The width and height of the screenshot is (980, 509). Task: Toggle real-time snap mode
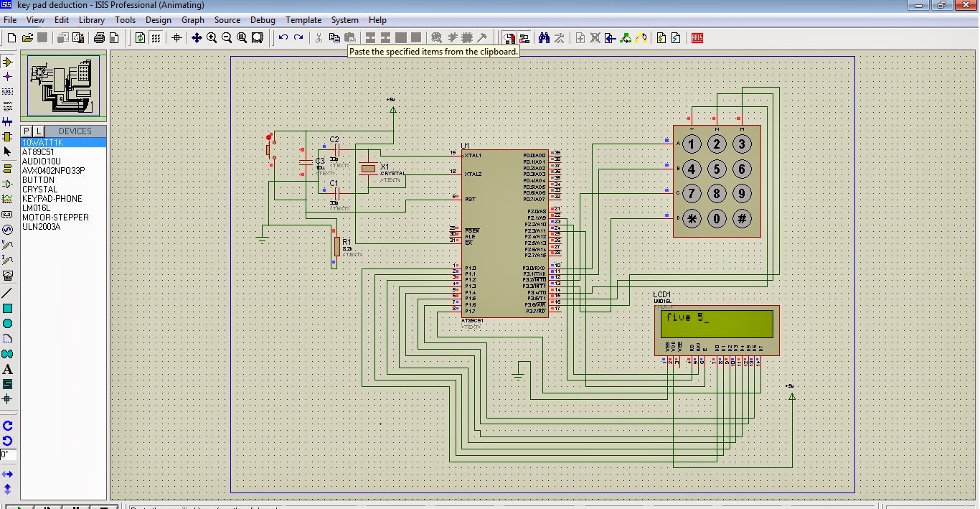509,37
